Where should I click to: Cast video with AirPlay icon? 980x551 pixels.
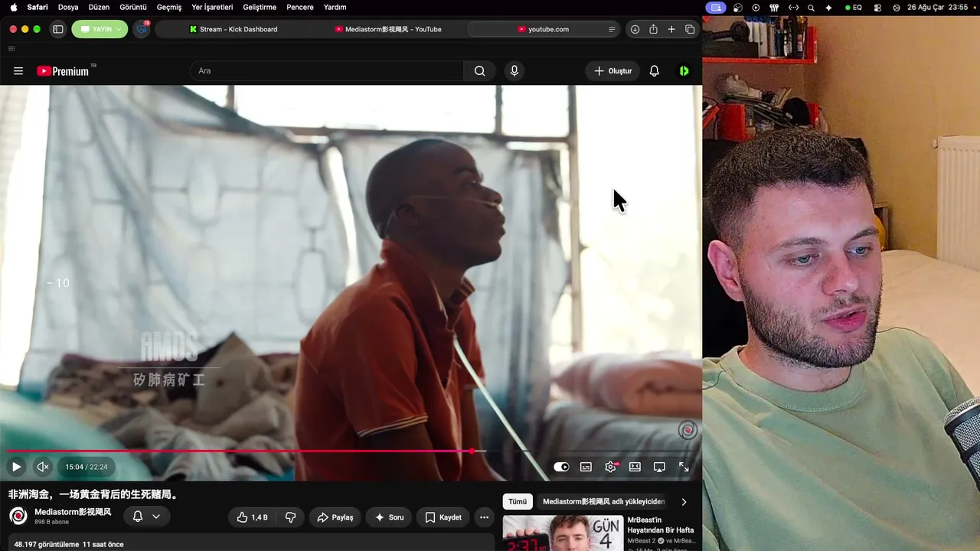click(x=659, y=467)
